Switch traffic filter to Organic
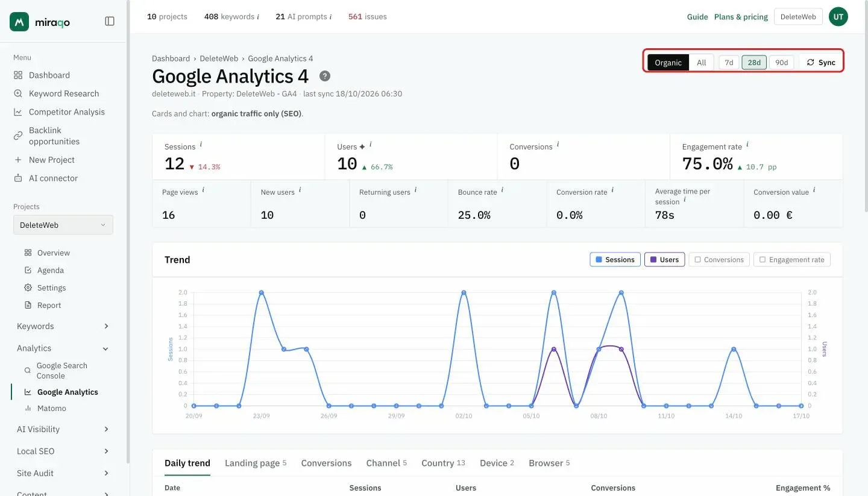This screenshot has height=496, width=868. tap(668, 63)
